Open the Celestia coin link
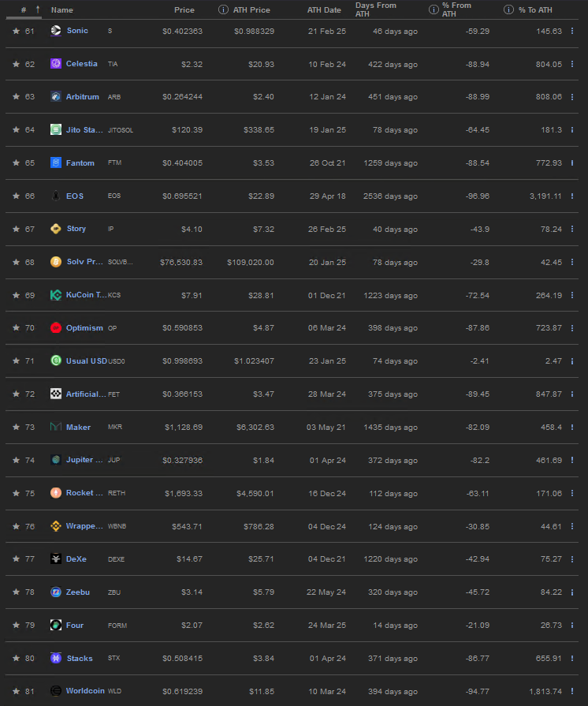The width and height of the screenshot is (588, 706). tap(81, 63)
